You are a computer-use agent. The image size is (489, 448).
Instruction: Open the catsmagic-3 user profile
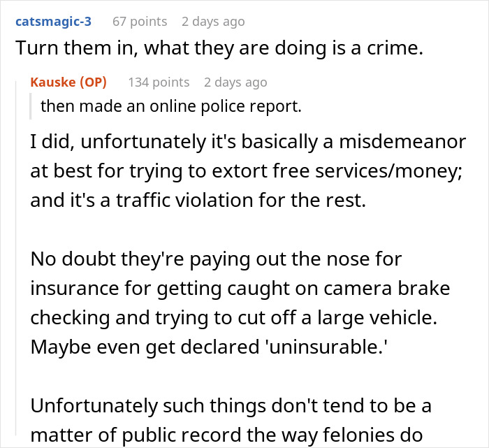[54, 22]
